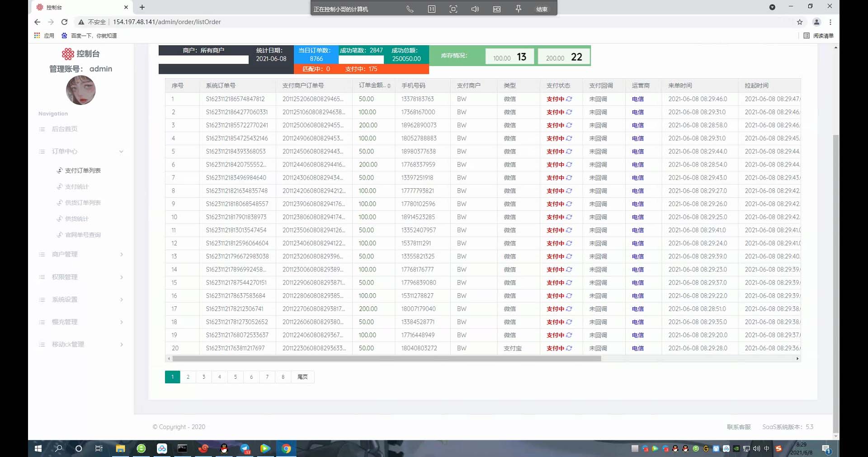This screenshot has width=868, height=457.
Task: Open 支付统计 in the sidebar
Action: (76, 186)
